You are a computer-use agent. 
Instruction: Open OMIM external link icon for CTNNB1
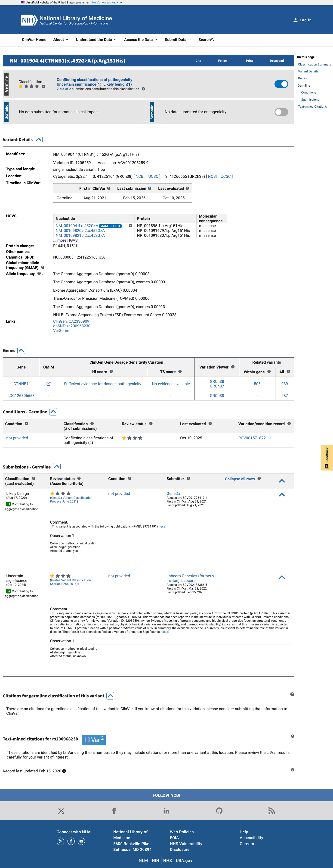click(x=49, y=384)
